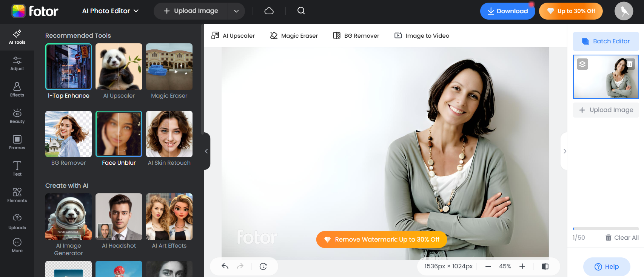644x277 pixels.
Task: Zoom in on the canvas
Action: [522, 266]
